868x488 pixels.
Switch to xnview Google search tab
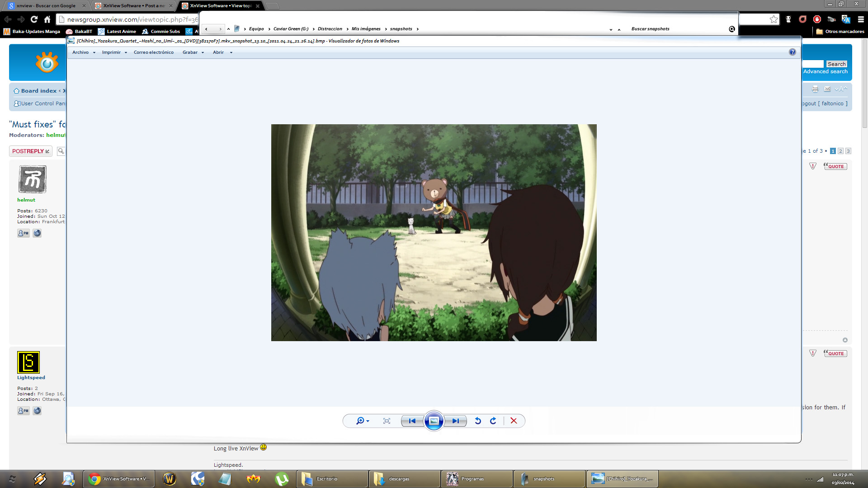point(46,6)
